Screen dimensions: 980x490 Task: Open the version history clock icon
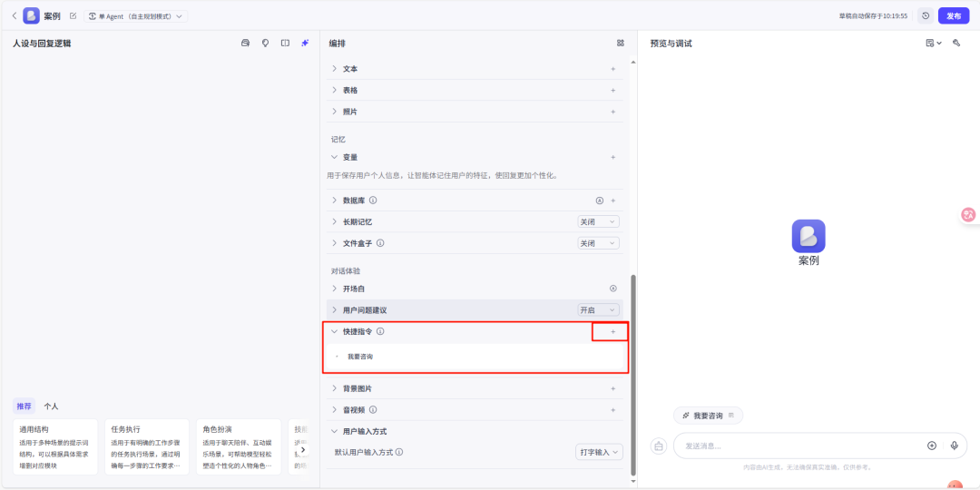click(925, 15)
